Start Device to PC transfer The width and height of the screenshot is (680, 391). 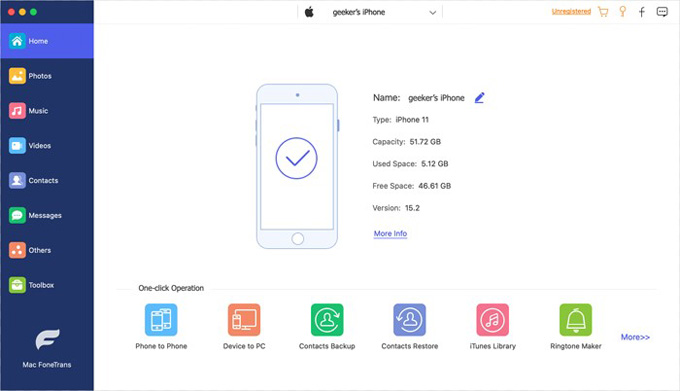point(244,327)
